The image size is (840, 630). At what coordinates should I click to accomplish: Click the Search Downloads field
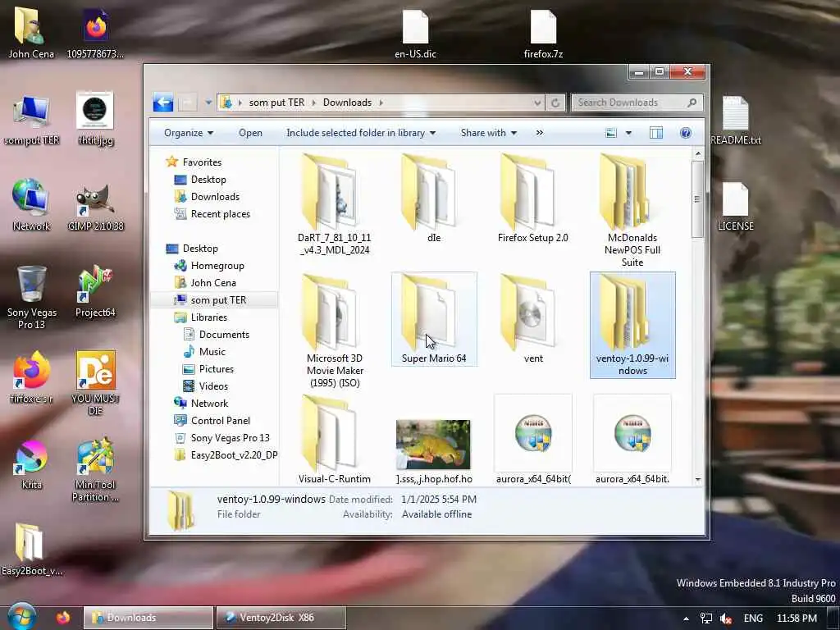pos(637,103)
